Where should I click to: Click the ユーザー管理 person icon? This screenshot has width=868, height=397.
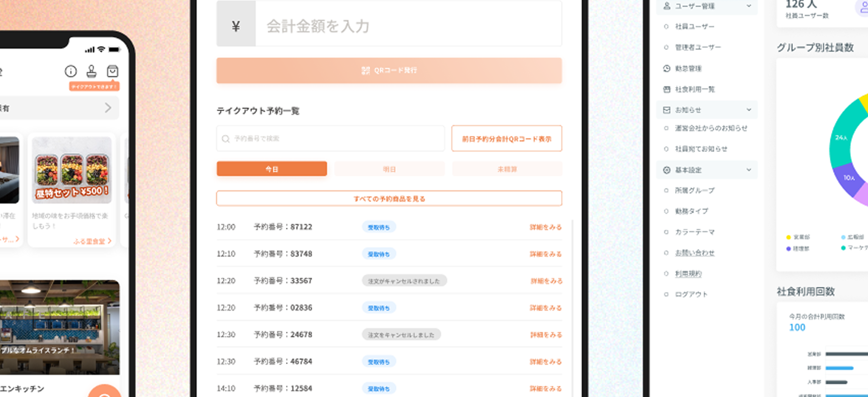tap(667, 6)
